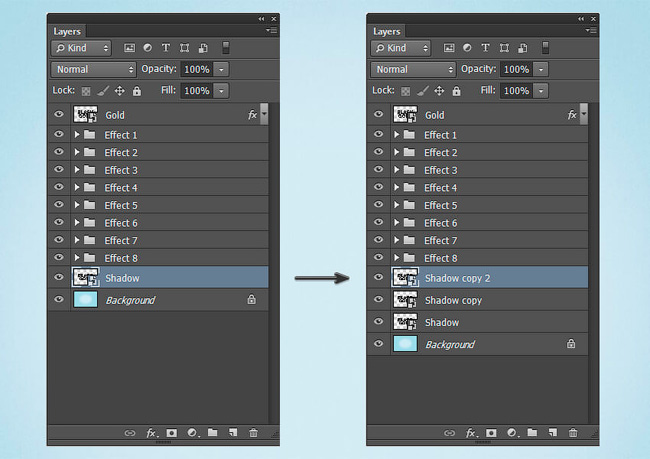Viewport: 650px width, 459px height.
Task: Click trash icon in left Layers panel
Action: [x=253, y=433]
